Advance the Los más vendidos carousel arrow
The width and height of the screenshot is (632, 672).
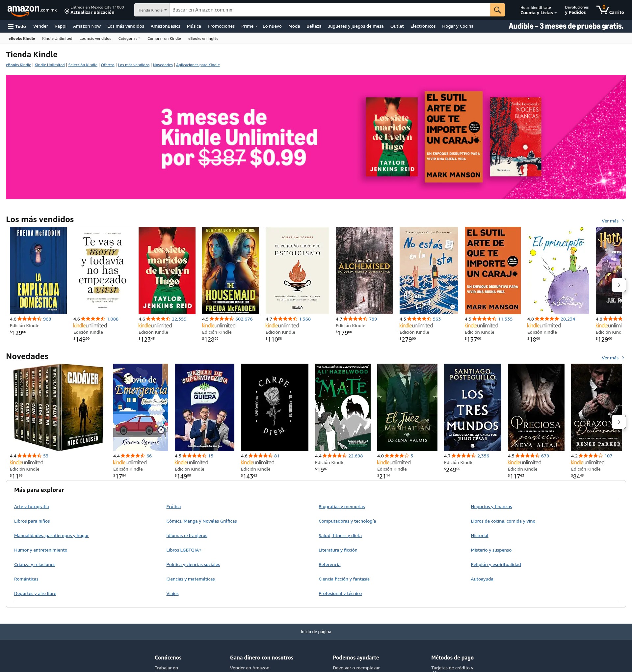619,285
